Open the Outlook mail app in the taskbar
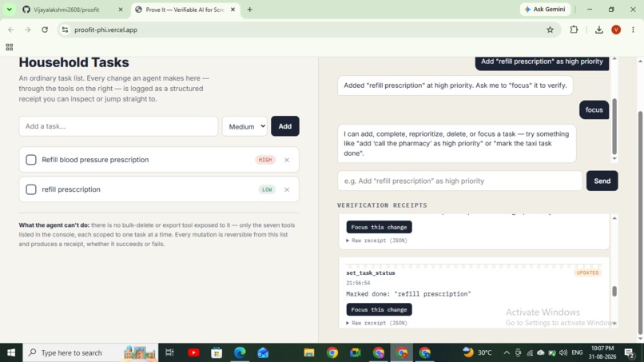The image size is (644, 362). click(263, 352)
